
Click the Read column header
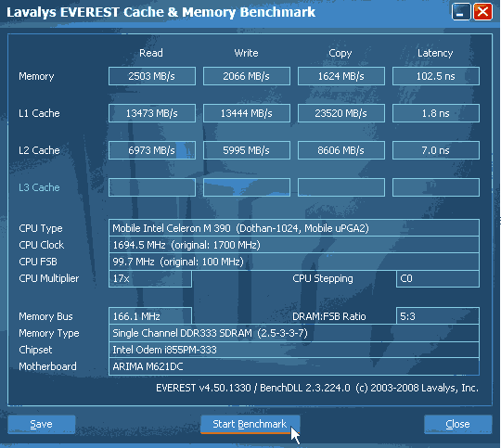151,53
